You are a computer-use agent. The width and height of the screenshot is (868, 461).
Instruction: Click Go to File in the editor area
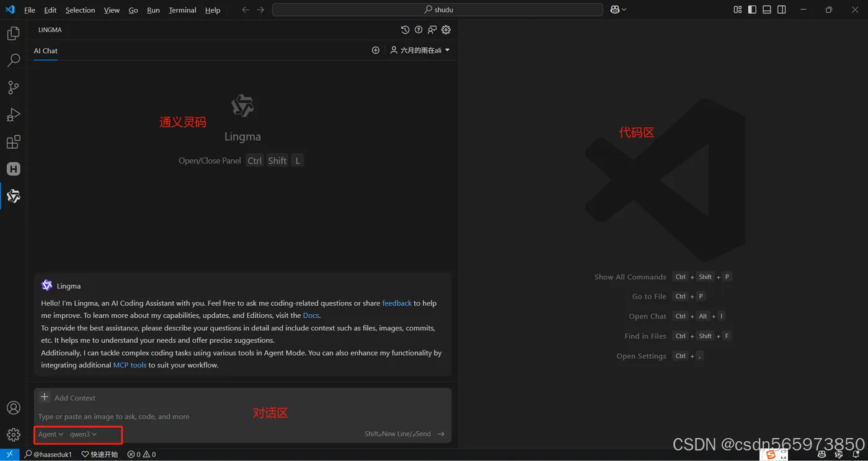(x=649, y=297)
